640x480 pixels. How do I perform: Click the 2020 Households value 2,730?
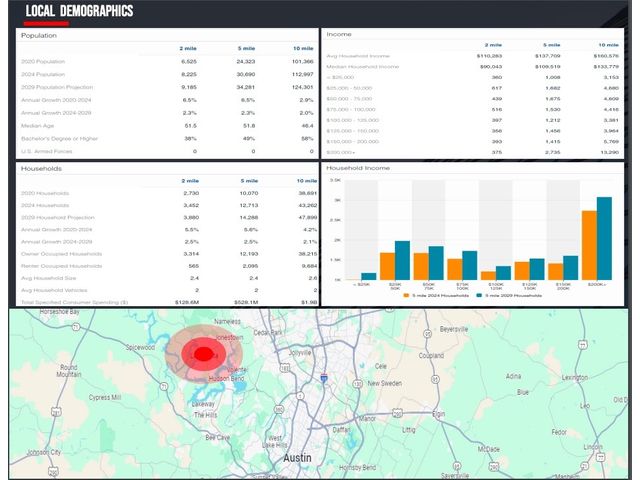(x=191, y=193)
